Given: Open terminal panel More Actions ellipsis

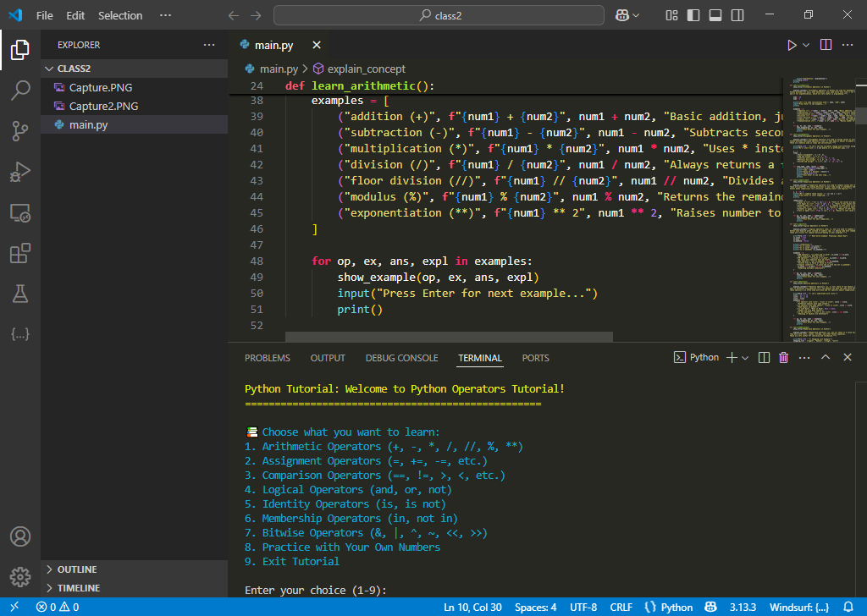Looking at the screenshot, I should 804,357.
